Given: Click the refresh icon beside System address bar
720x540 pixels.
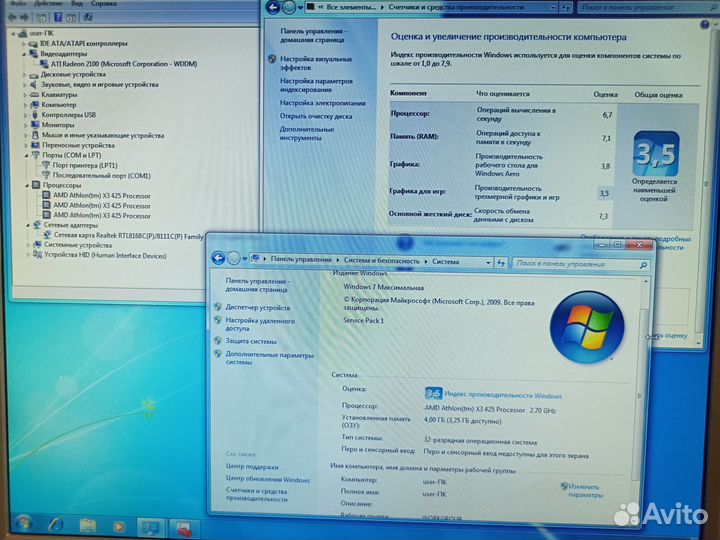Looking at the screenshot, I should (500, 261).
